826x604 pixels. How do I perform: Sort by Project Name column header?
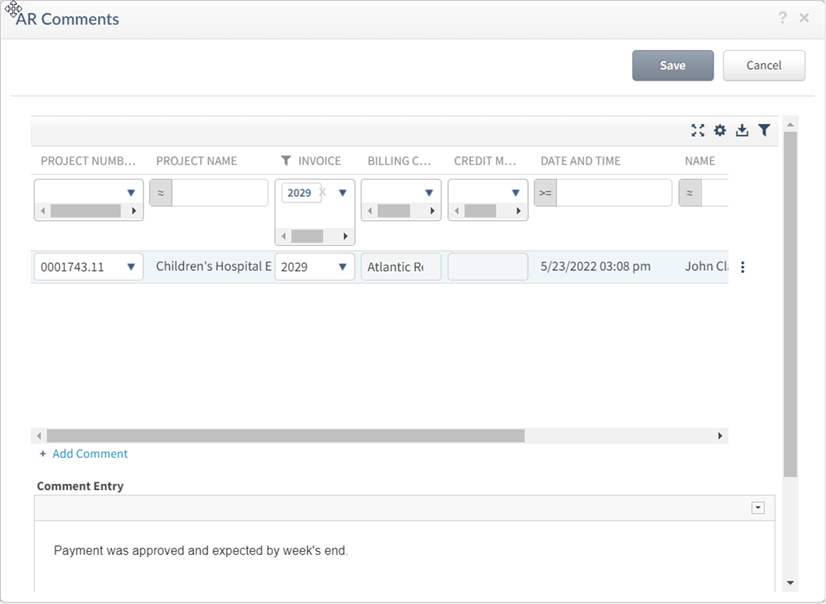[196, 161]
